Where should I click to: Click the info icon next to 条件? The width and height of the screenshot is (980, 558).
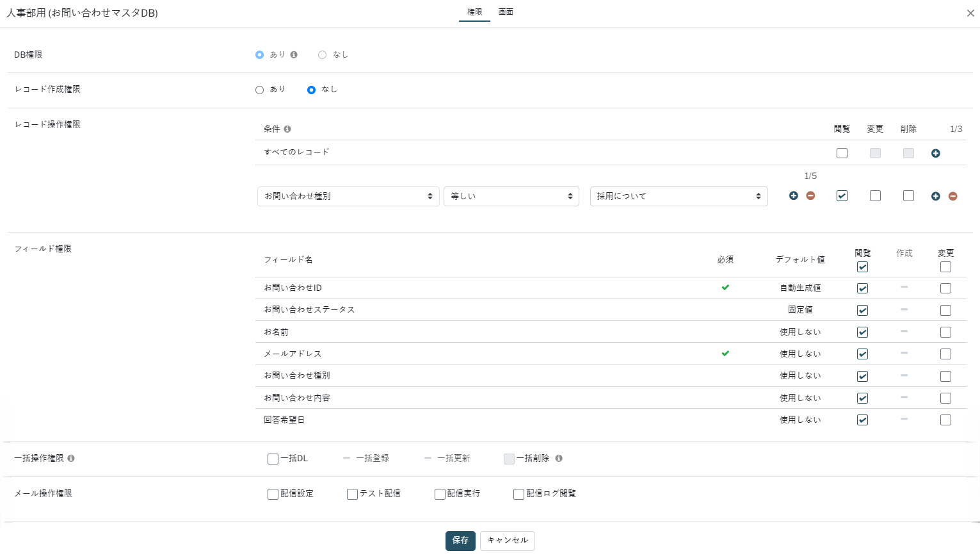pos(287,129)
